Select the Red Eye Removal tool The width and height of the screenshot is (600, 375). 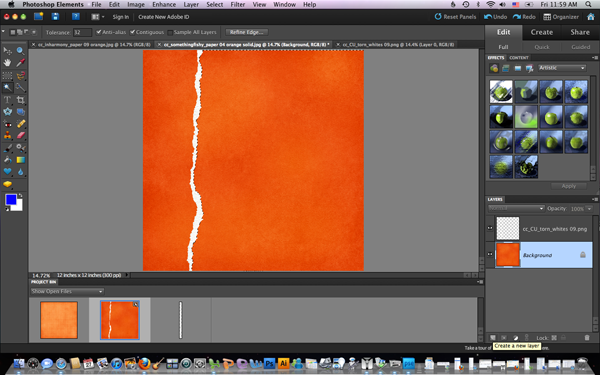point(7,124)
